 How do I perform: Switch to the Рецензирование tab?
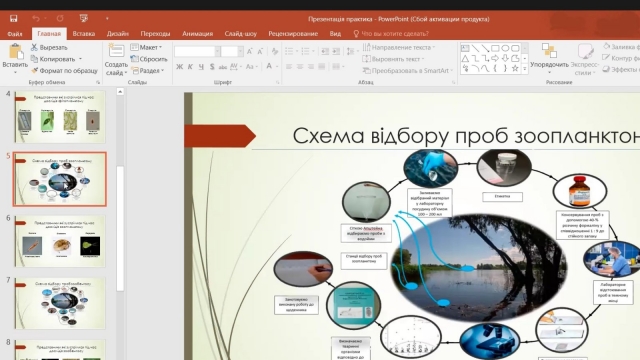pos(293,34)
